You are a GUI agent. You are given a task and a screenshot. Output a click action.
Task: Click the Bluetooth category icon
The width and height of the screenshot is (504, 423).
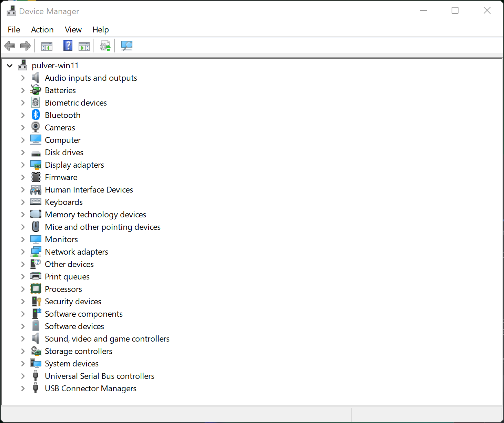pyautogui.click(x=36, y=115)
